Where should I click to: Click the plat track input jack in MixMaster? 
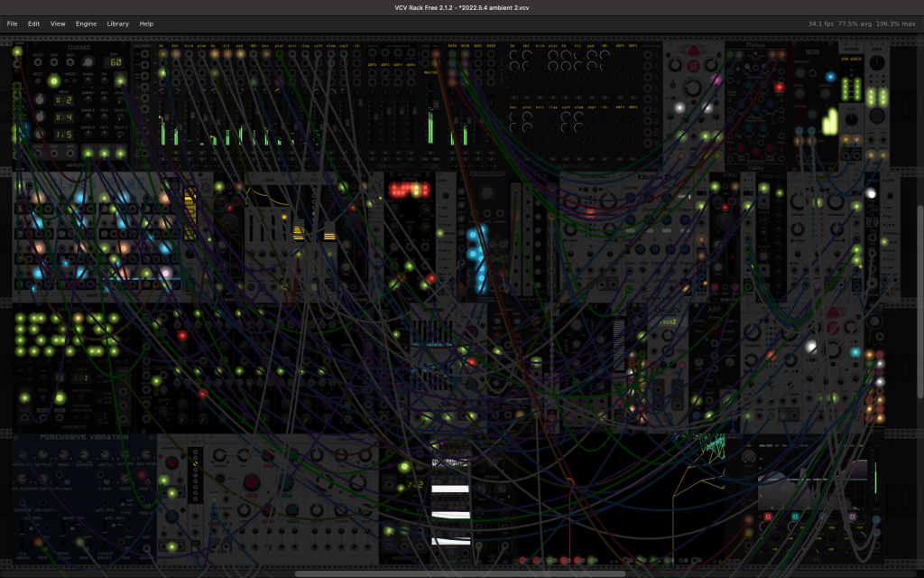[x=279, y=54]
